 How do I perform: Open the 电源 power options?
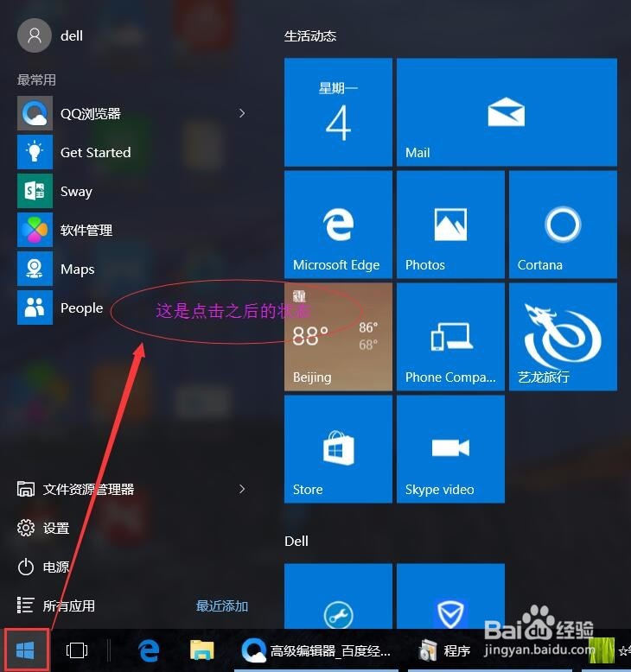tap(43, 567)
